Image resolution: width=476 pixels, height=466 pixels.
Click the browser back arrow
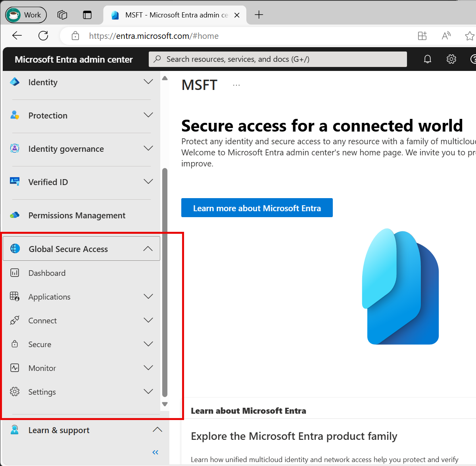(17, 36)
